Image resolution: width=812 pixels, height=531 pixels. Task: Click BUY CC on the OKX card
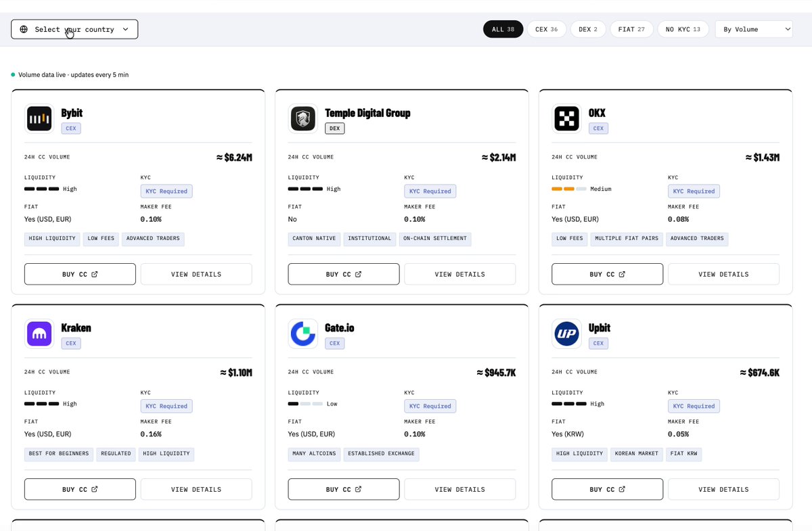pyautogui.click(x=608, y=274)
